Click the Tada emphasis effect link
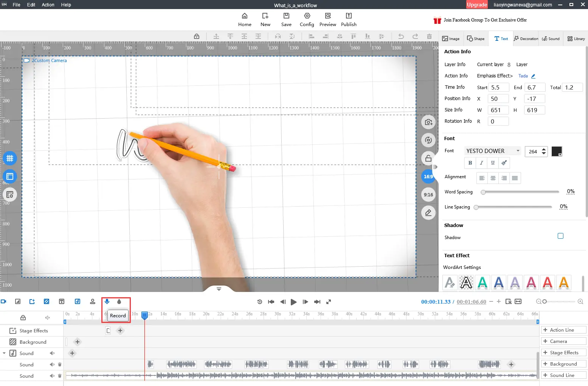The width and height of the screenshot is (588, 386). [523, 76]
